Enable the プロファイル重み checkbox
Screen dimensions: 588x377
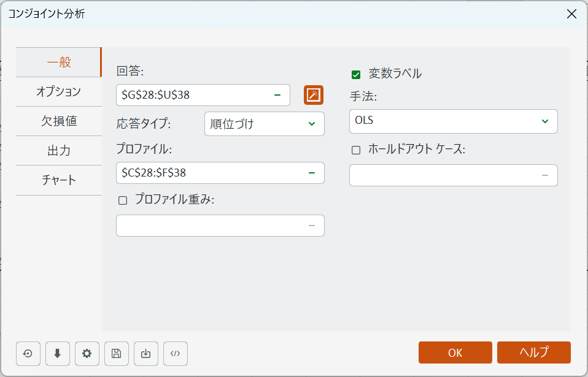pyautogui.click(x=123, y=200)
